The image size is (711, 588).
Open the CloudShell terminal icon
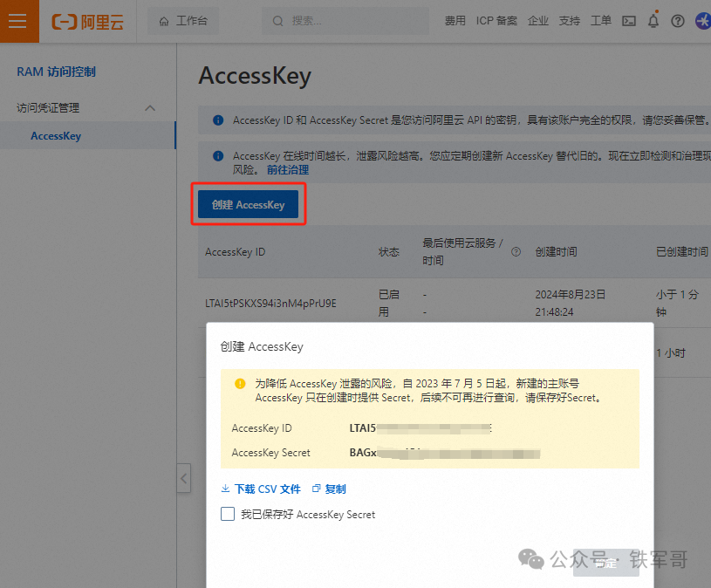[629, 21]
